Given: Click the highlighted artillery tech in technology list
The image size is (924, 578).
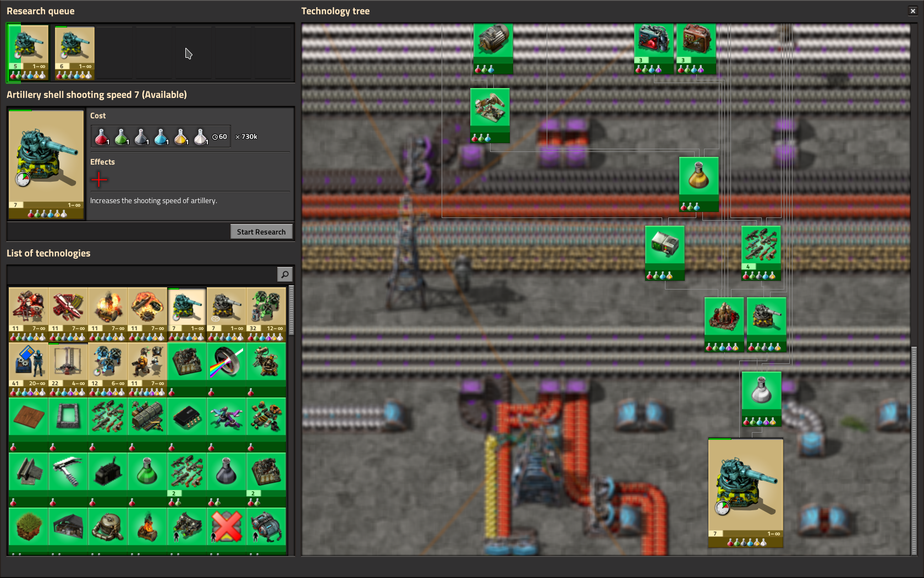Looking at the screenshot, I should [x=186, y=313].
